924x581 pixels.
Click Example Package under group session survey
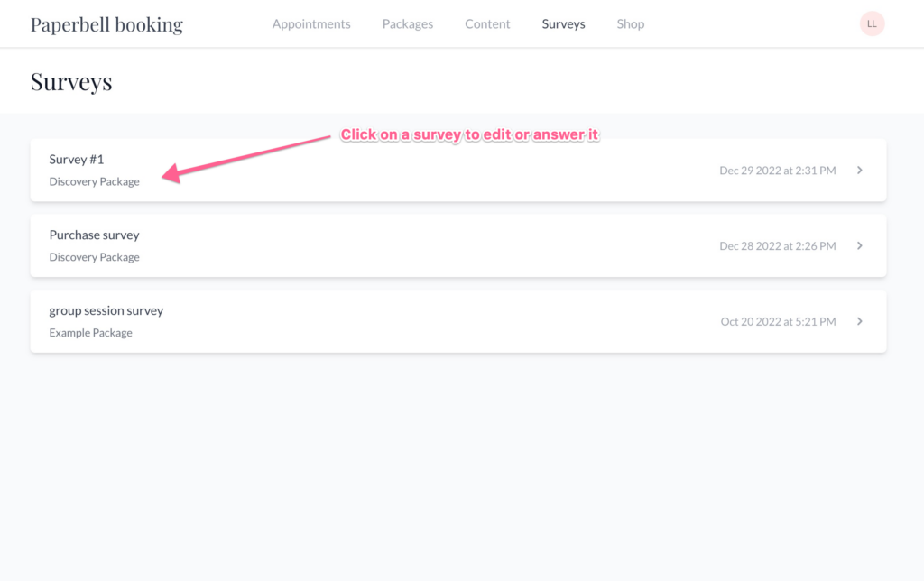[x=90, y=333]
